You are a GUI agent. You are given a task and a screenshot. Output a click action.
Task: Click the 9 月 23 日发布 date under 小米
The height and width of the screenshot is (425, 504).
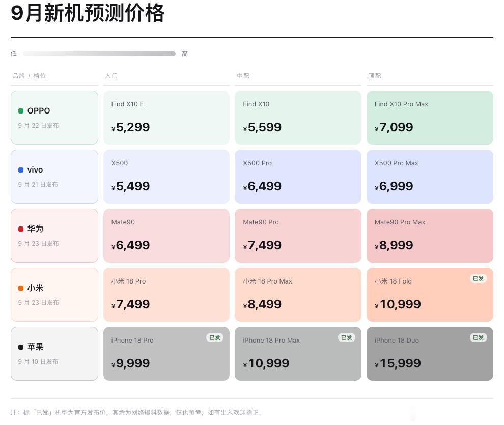point(38,303)
